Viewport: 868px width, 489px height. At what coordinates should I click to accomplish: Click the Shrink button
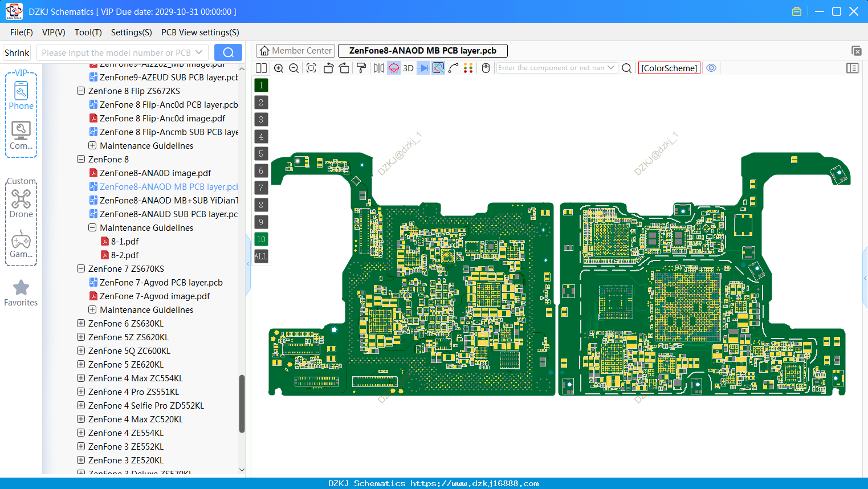(x=17, y=52)
